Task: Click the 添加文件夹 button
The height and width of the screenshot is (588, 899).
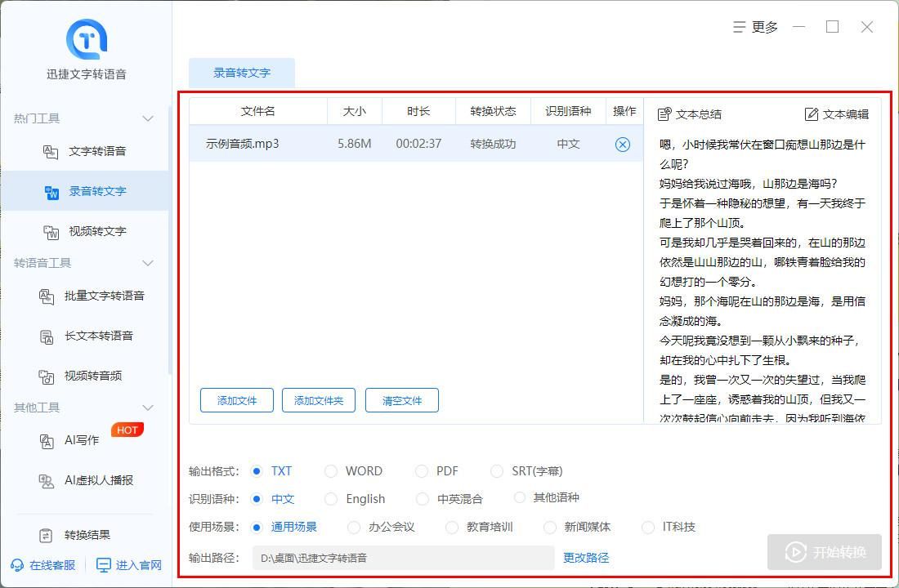Action: pyautogui.click(x=319, y=401)
